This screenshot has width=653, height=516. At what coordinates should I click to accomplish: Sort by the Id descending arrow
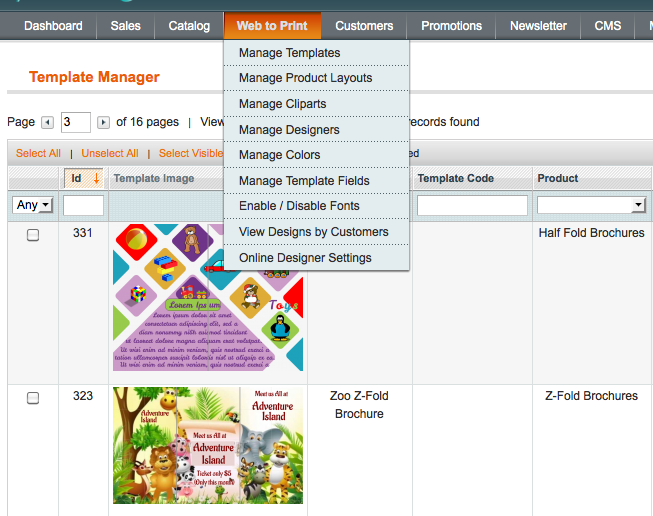tap(96, 178)
